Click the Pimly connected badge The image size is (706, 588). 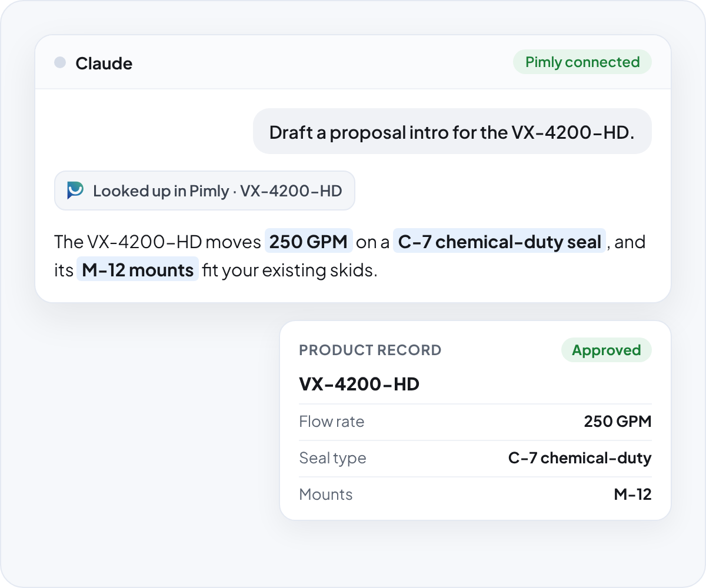click(x=582, y=62)
